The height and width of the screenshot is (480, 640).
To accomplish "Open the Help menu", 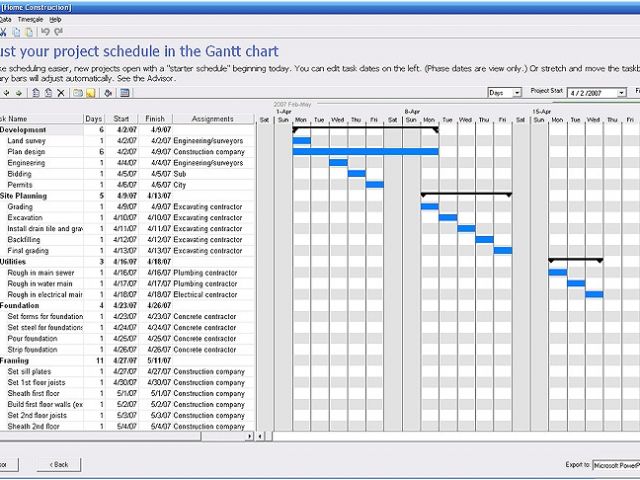I will pyautogui.click(x=56, y=19).
